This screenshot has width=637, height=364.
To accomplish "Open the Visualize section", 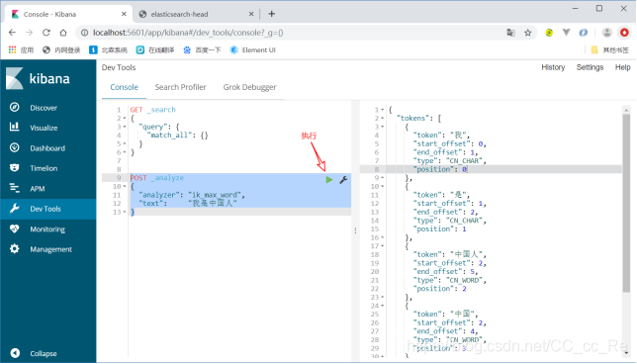I will 44,128.
